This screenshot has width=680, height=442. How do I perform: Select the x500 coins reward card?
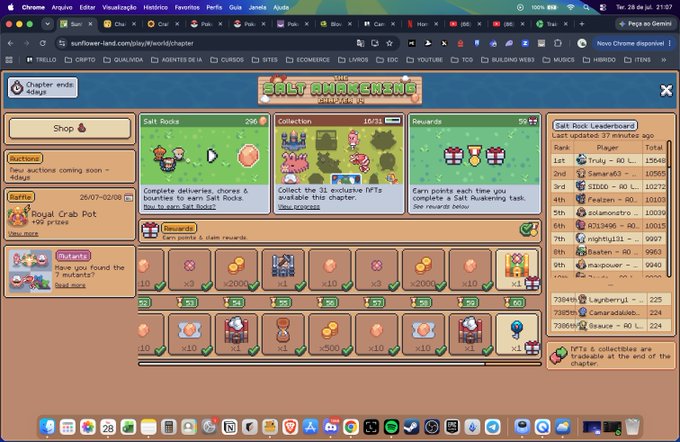pos(330,334)
